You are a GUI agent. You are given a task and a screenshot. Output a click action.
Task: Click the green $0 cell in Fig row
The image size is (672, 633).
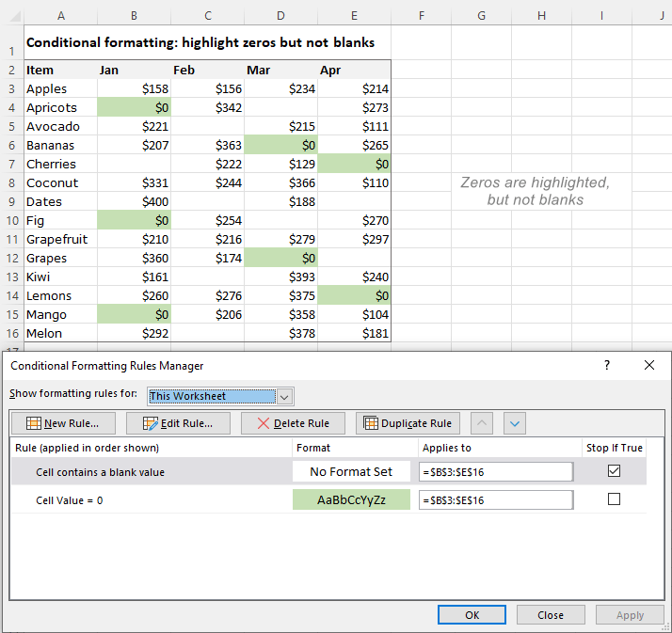point(135,221)
